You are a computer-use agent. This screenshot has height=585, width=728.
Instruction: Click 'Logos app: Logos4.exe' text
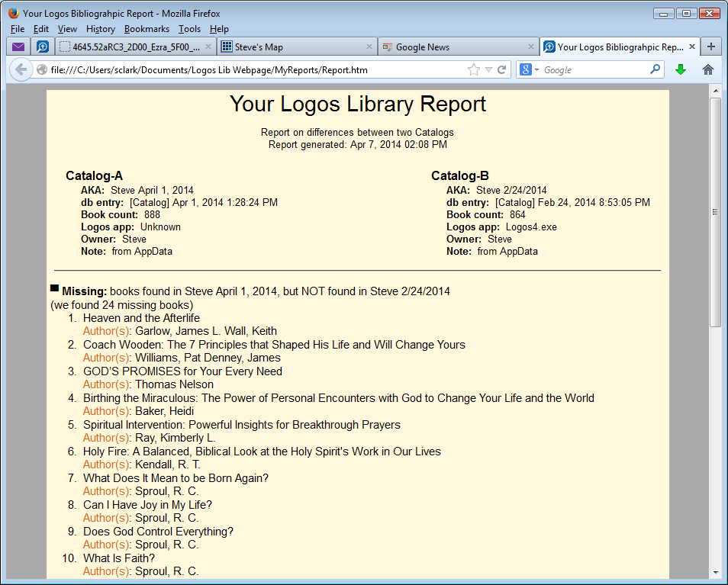coord(501,227)
